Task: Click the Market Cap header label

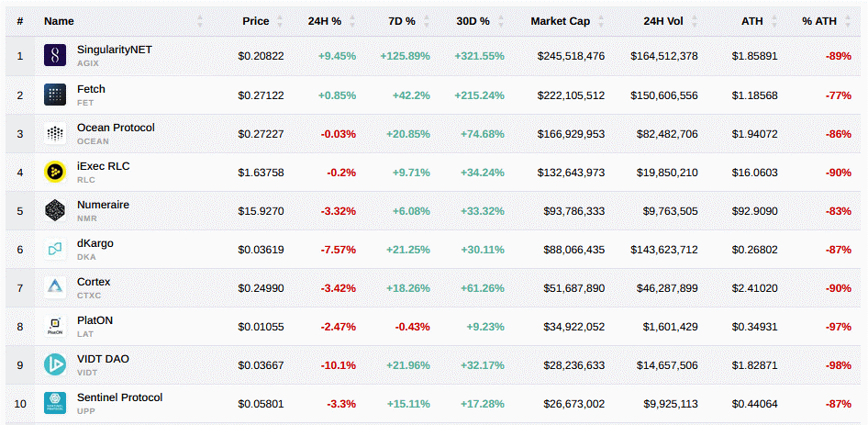Action: tap(561, 21)
